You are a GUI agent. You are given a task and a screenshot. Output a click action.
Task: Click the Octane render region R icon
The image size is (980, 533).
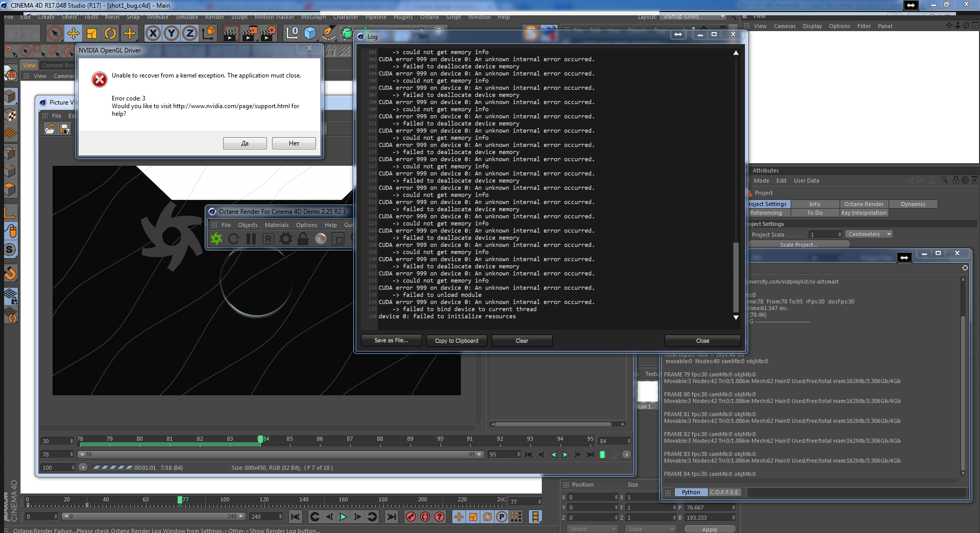[x=268, y=239]
